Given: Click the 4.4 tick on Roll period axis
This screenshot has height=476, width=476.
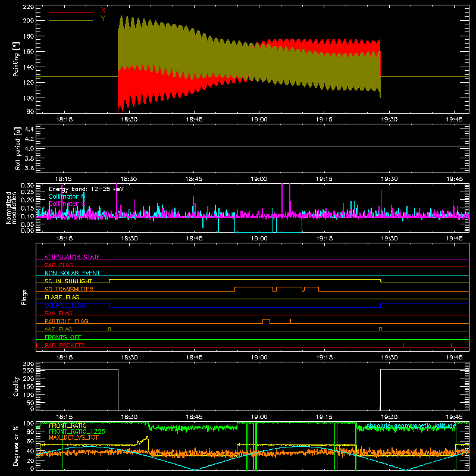Looking at the screenshot, I should coord(29,129).
